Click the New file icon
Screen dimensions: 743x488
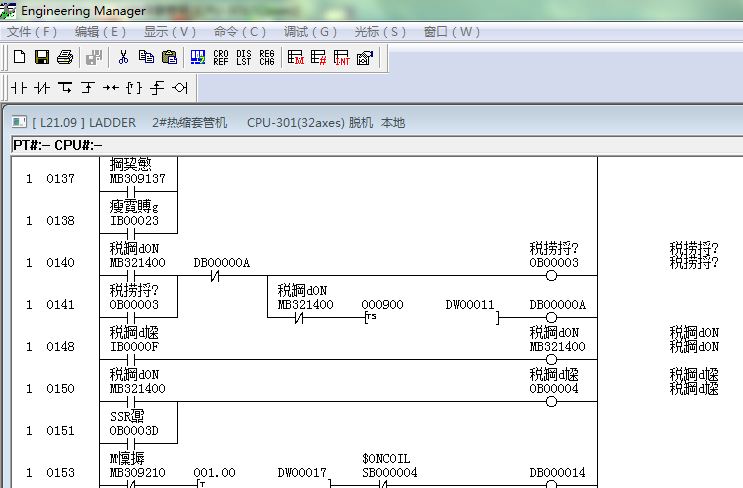coord(19,57)
